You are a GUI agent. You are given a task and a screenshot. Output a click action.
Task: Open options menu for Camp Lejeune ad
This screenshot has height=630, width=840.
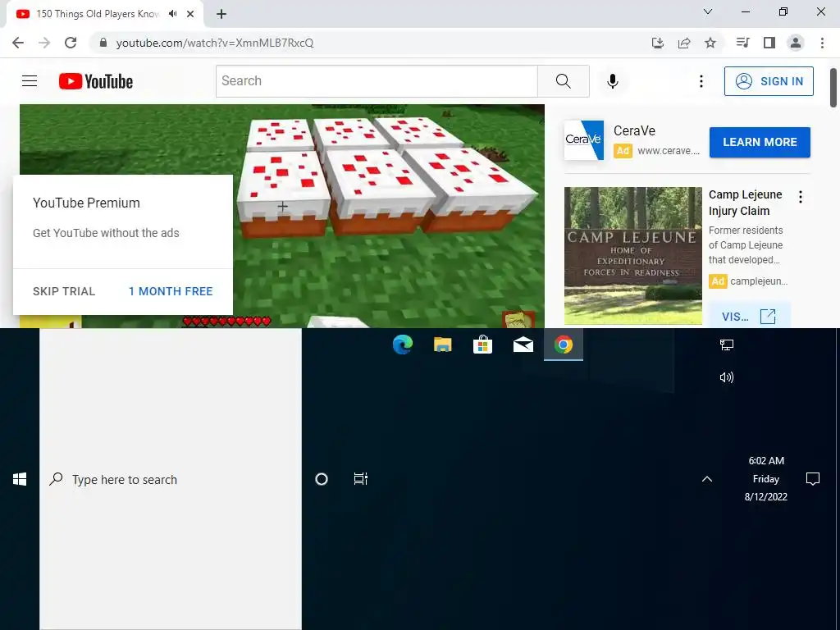[x=801, y=197]
